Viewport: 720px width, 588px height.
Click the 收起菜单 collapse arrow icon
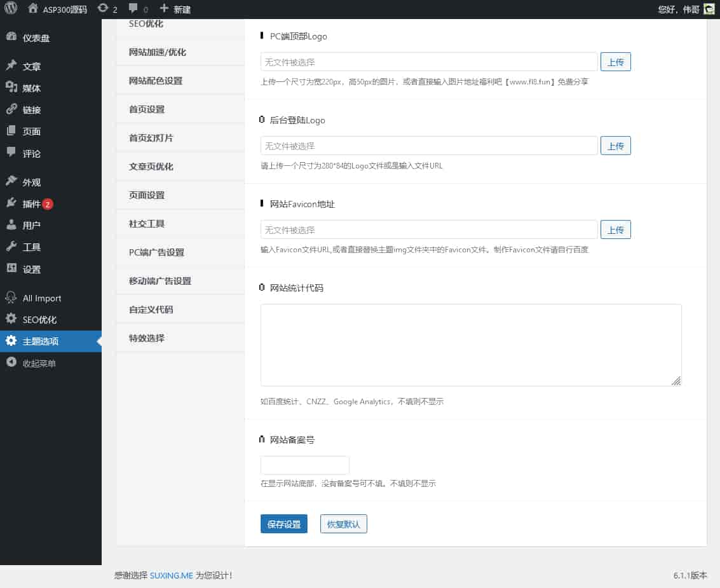pyautogui.click(x=11, y=362)
